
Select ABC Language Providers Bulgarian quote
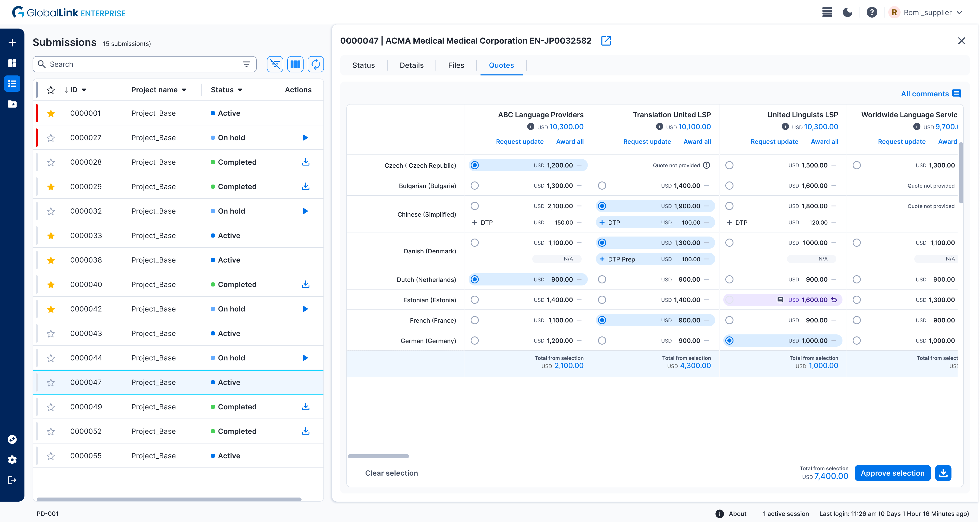(x=474, y=186)
